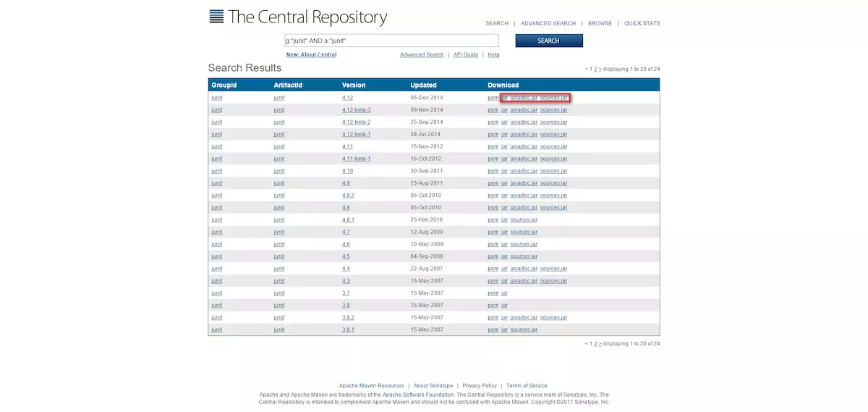
Task: Open version 4.4 link
Action: coord(346,269)
